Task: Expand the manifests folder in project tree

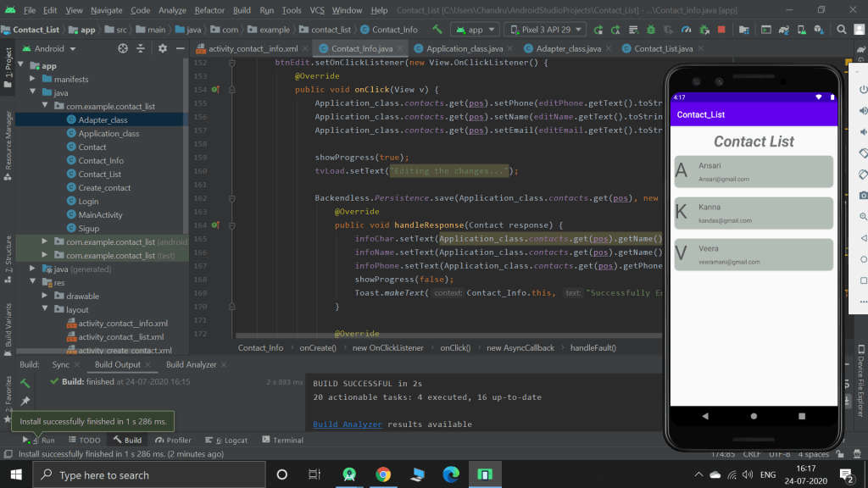Action: coord(32,80)
